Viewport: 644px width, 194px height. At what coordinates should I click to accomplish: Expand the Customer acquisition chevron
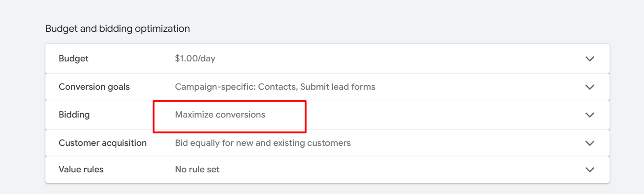coord(589,143)
